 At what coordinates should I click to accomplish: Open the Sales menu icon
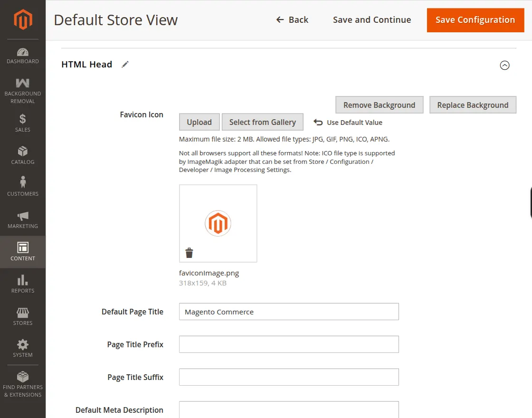pos(22,120)
